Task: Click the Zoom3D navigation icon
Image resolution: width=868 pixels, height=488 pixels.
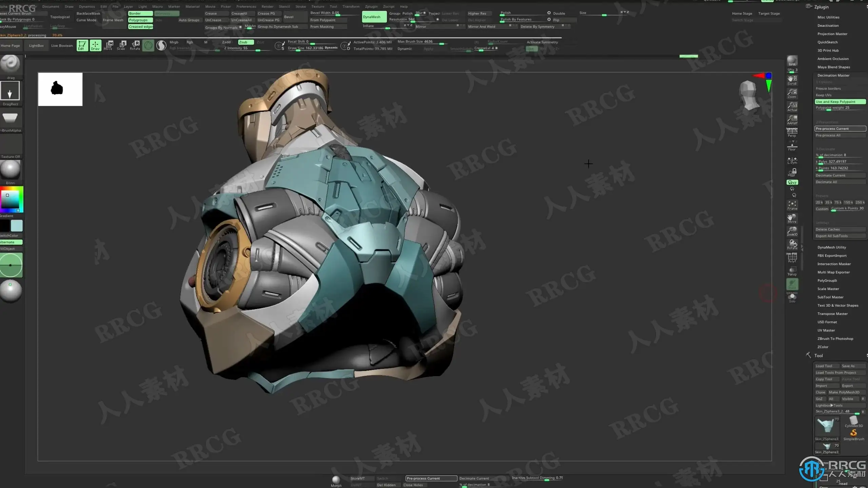Action: click(792, 231)
